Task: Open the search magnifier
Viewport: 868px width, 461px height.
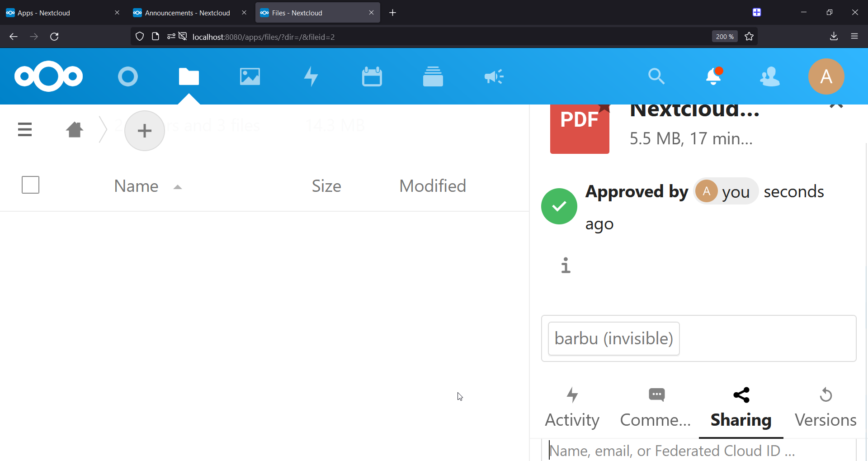Action: pyautogui.click(x=656, y=76)
